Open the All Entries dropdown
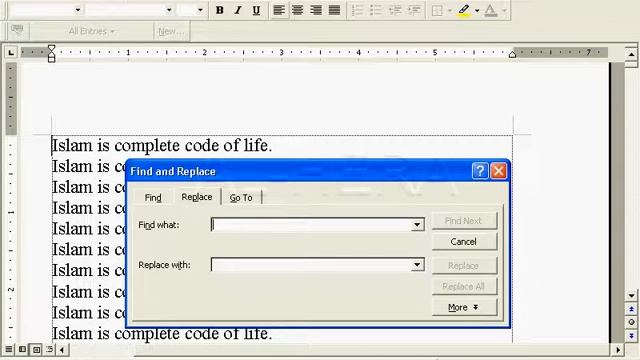 (x=91, y=31)
